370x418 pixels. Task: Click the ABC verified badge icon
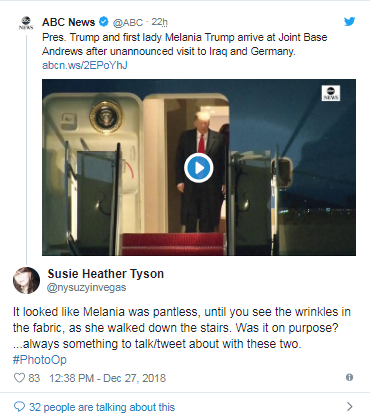tap(104, 22)
